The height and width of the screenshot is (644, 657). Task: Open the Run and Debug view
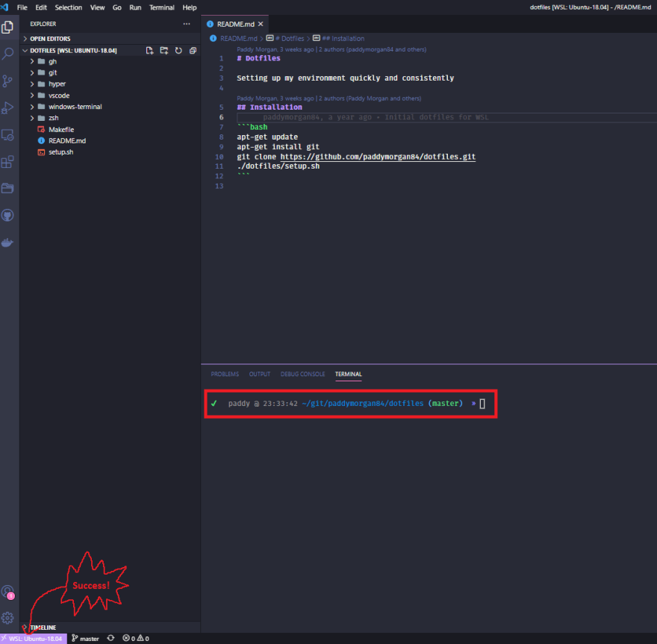point(7,108)
